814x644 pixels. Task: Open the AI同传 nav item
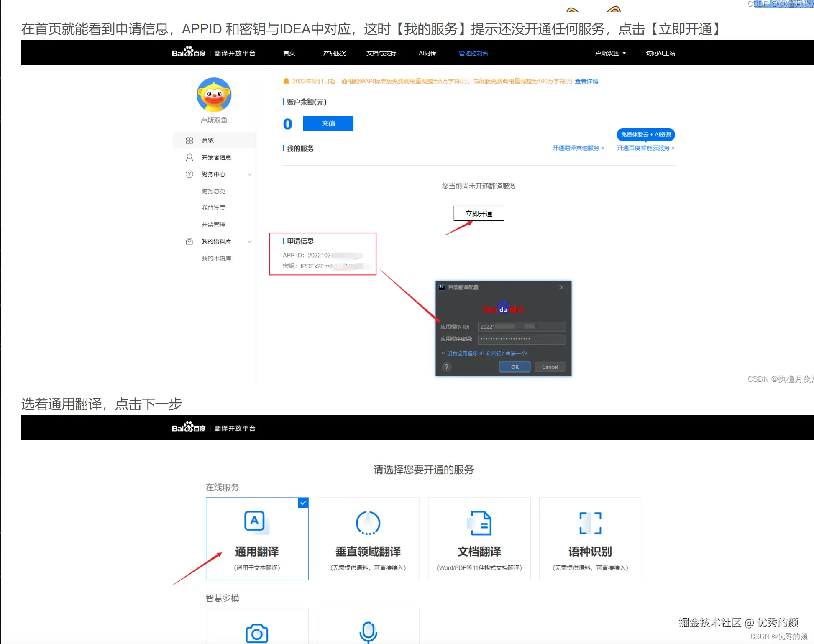427,53
